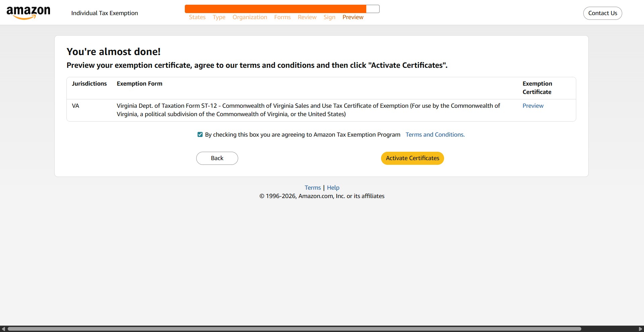Activate the certificates

coord(412,158)
